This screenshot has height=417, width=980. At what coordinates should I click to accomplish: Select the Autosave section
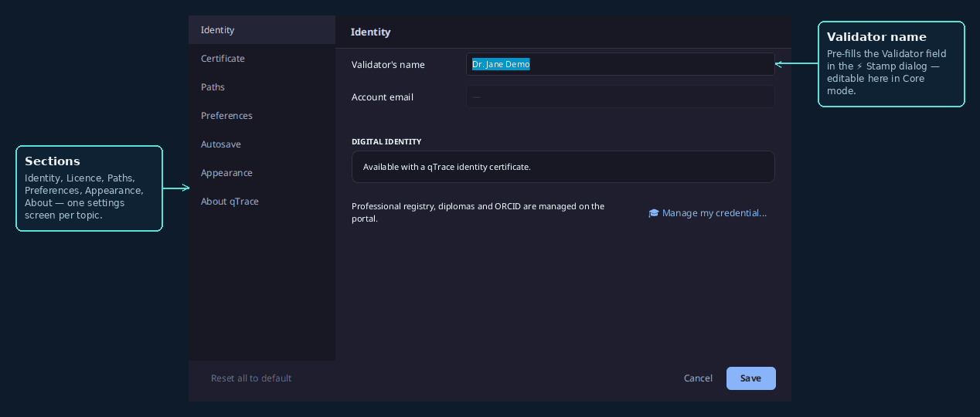point(262,144)
